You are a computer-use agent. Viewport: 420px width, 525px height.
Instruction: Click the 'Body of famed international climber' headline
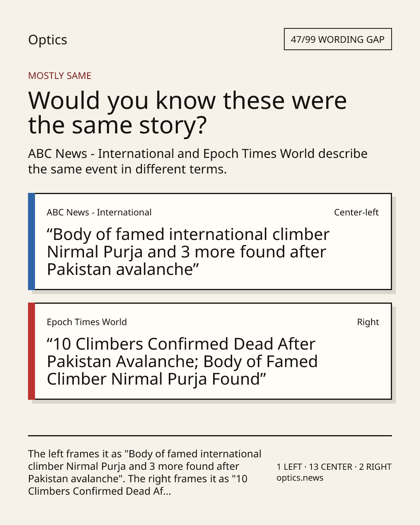[x=188, y=252]
